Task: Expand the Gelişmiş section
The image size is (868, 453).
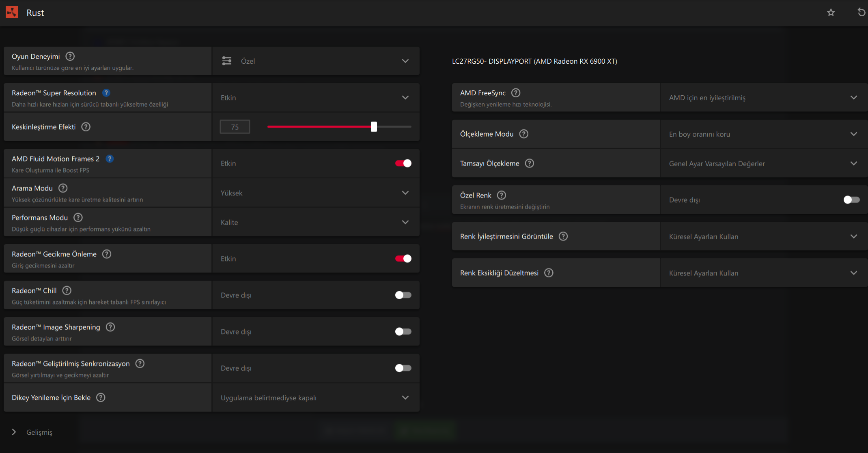Action: 32,432
